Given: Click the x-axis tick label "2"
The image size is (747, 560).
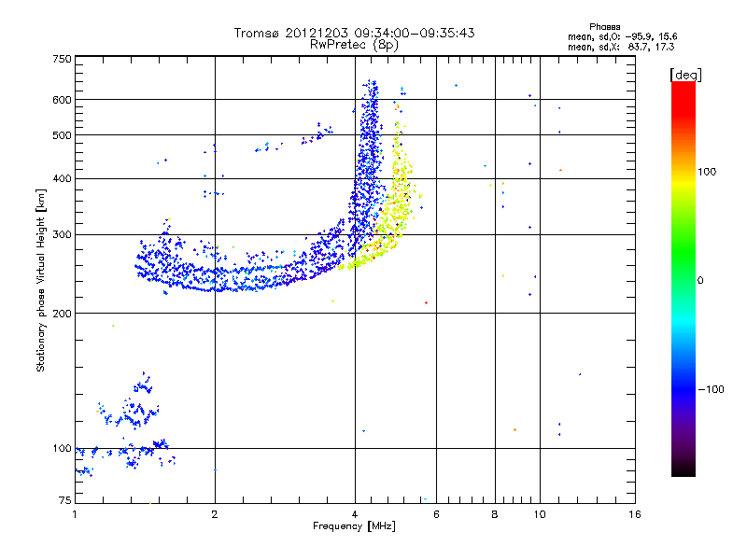Looking at the screenshot, I should click(x=215, y=514).
